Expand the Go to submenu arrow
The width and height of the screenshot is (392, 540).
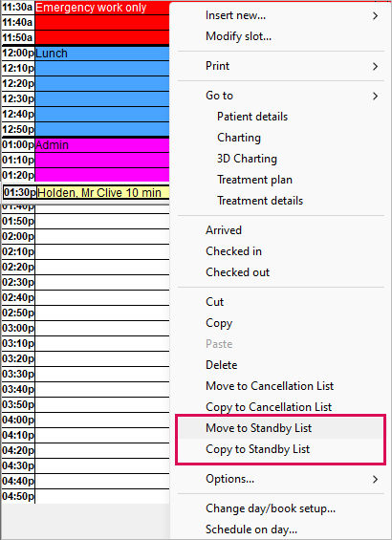click(x=375, y=96)
